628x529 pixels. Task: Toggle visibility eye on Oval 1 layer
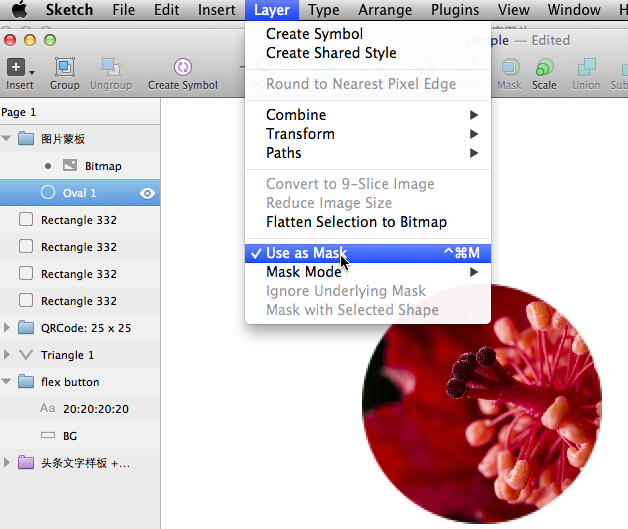pyautogui.click(x=147, y=193)
